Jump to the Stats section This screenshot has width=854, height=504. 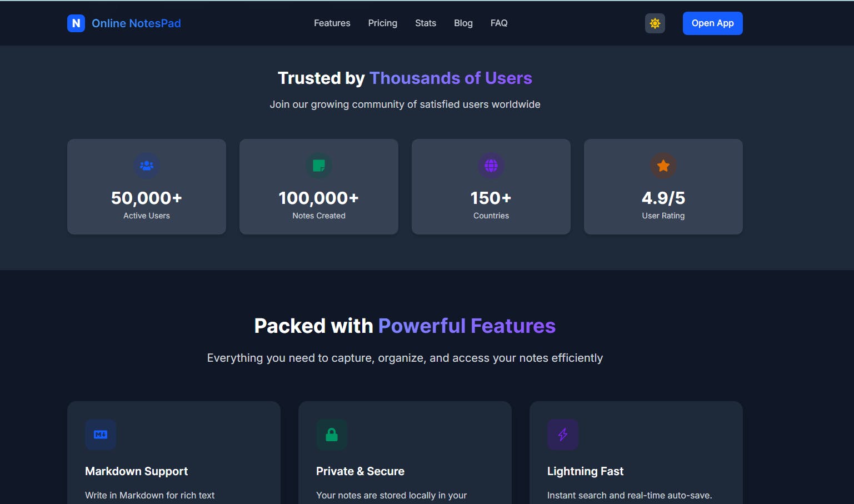[x=426, y=23]
